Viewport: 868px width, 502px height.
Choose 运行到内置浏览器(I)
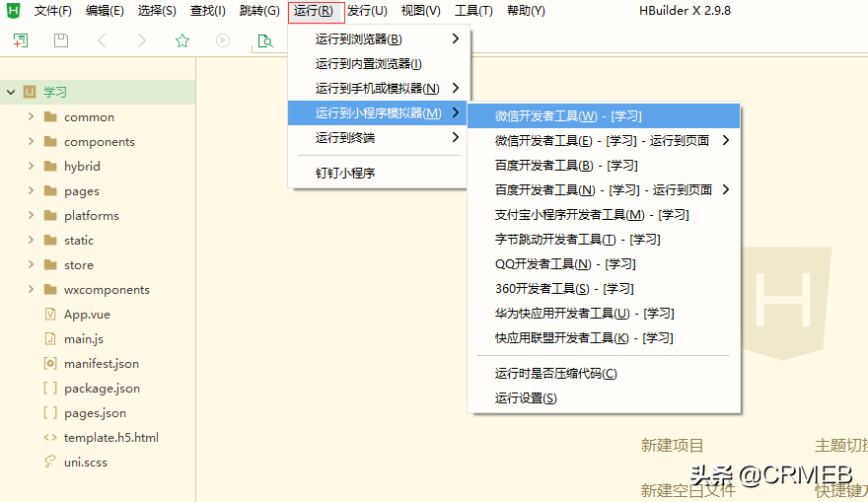click(379, 64)
